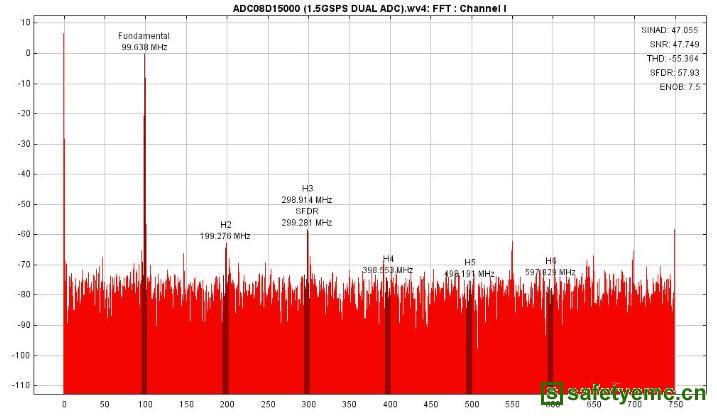Select the H5 498.191 MHz label
Viewport: 717px width, 416px height.
(x=470, y=268)
